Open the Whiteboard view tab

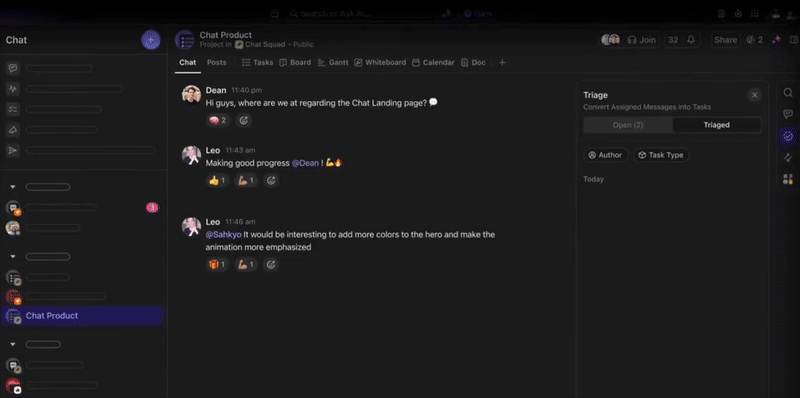coord(380,62)
